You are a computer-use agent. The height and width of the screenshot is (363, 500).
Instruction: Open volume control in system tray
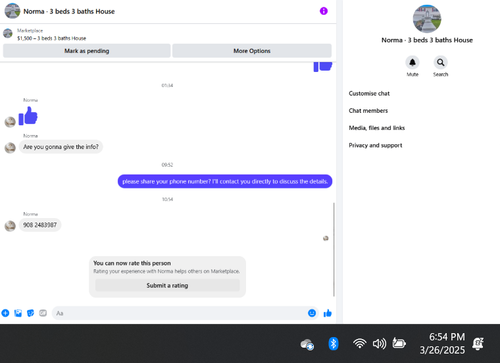tap(379, 344)
